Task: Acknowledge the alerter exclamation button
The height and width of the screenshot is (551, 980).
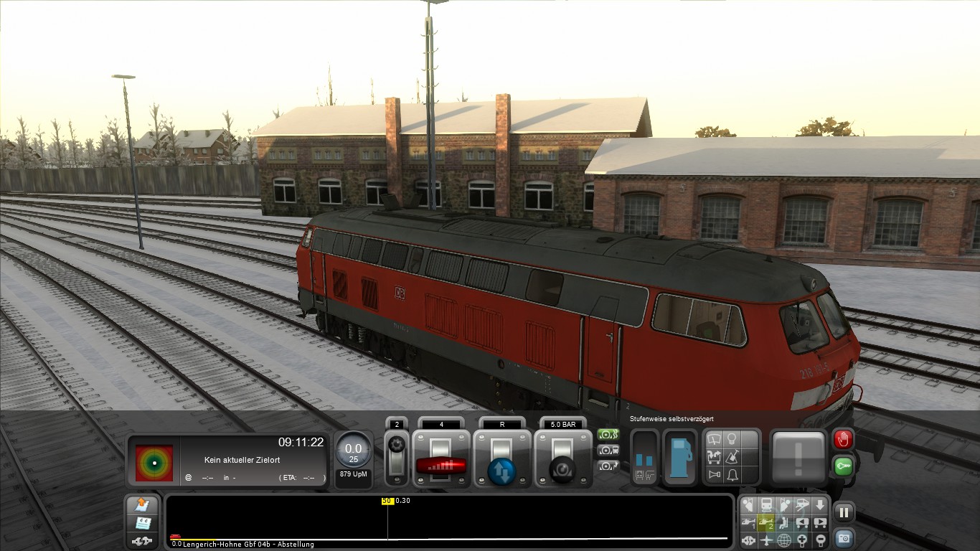Action: [x=798, y=457]
